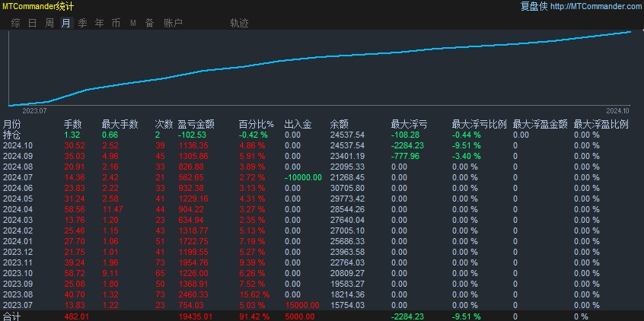Click the 次数 column header
The height and width of the screenshot is (321, 644).
click(164, 124)
